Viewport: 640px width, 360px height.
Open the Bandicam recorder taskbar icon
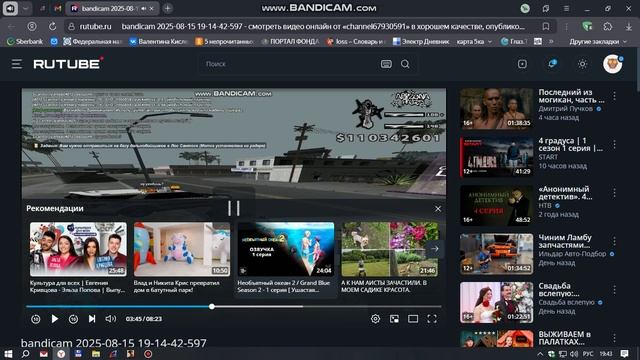click(x=148, y=353)
